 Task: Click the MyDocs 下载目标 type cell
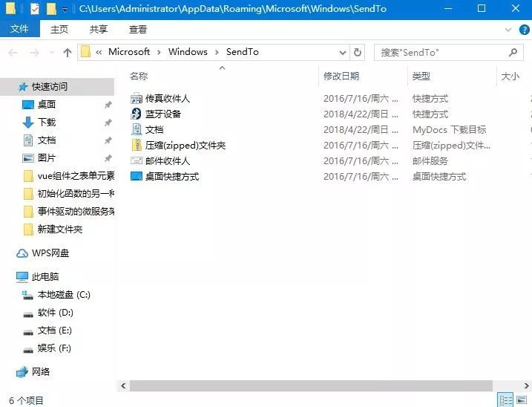[449, 130]
